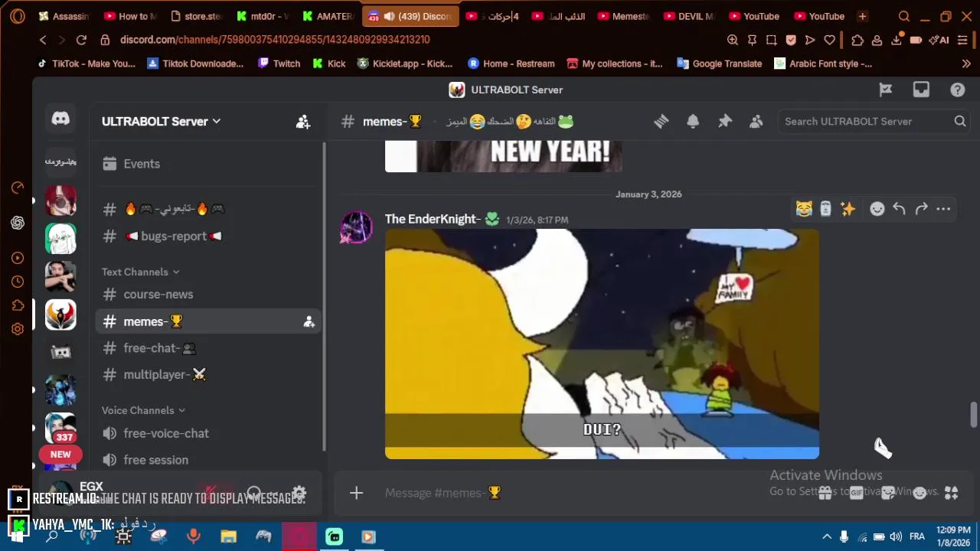
Task: Collapse Text Channels category
Action: 140,272
